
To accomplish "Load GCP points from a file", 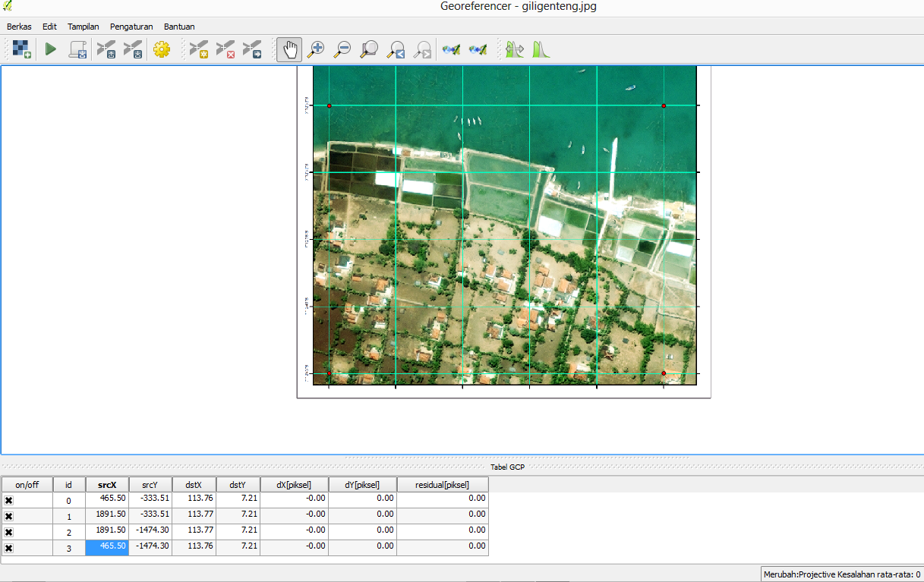I will (x=105, y=48).
